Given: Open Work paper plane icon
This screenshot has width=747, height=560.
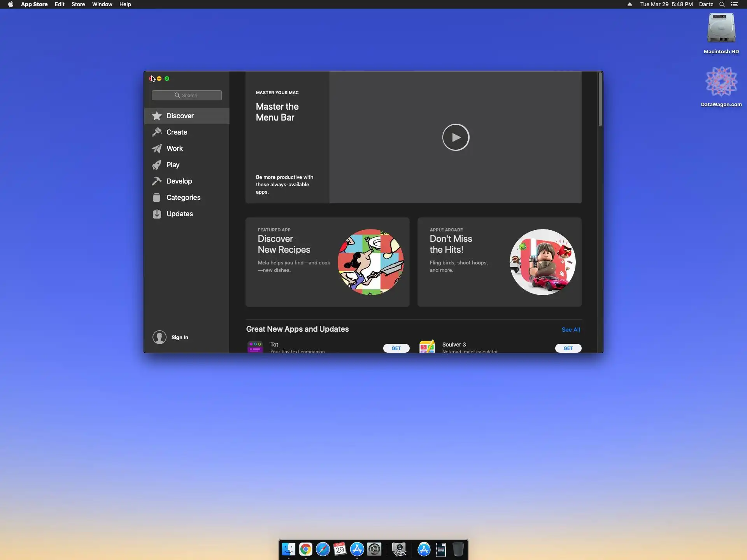Looking at the screenshot, I should (x=157, y=149).
